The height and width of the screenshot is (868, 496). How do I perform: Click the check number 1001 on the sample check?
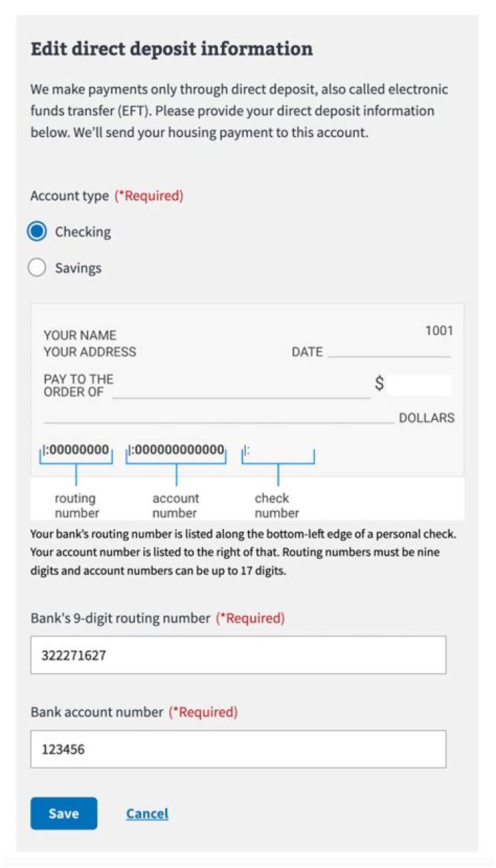(x=441, y=330)
